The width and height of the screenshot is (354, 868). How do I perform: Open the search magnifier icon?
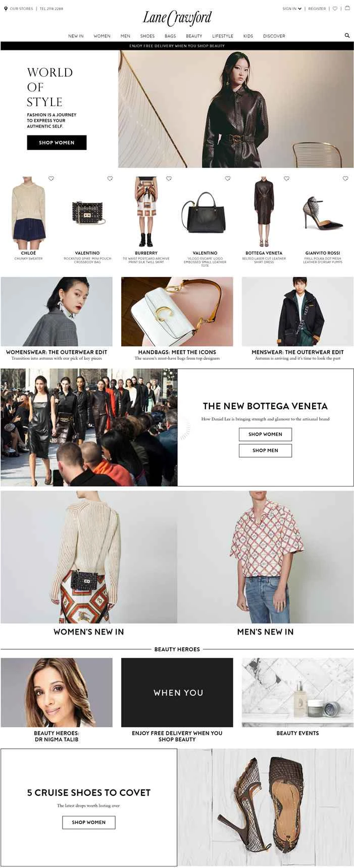click(347, 36)
